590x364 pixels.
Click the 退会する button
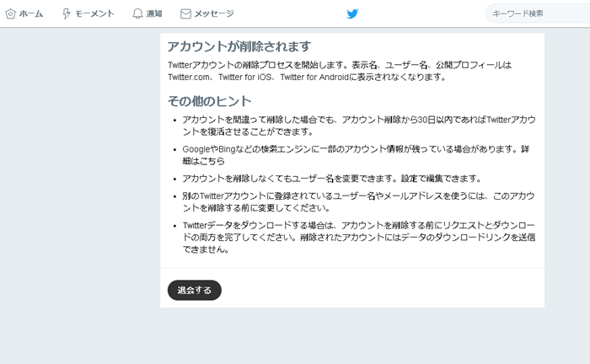coord(195,290)
